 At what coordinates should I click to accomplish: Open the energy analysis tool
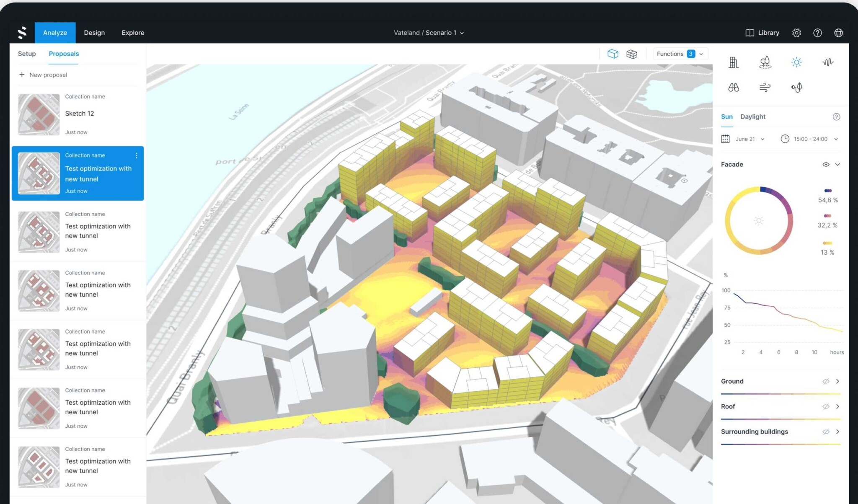796,87
